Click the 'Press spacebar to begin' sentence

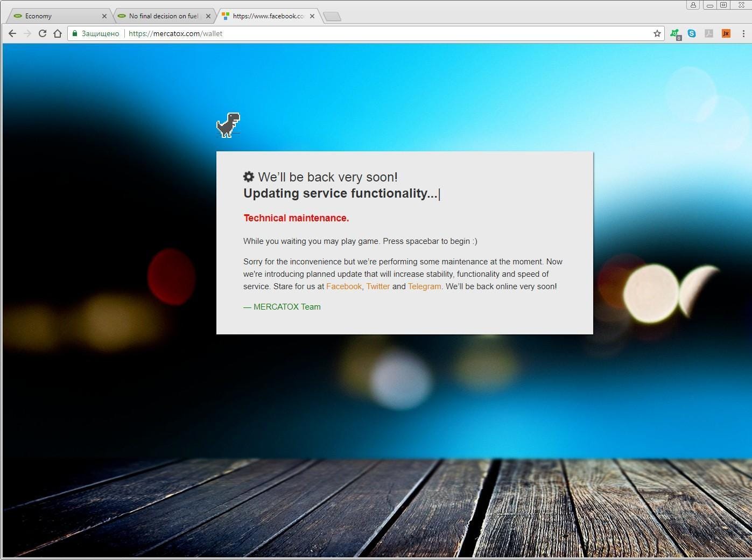[x=430, y=241]
